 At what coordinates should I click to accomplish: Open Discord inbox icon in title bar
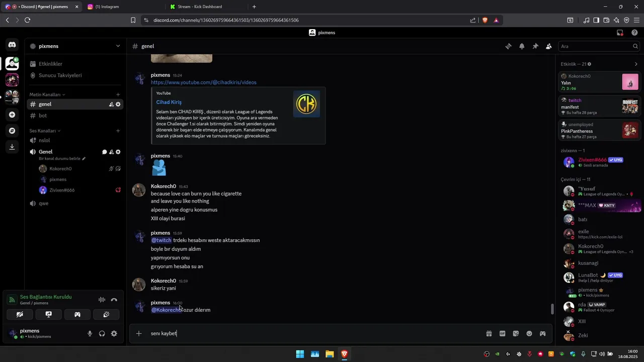click(620, 33)
